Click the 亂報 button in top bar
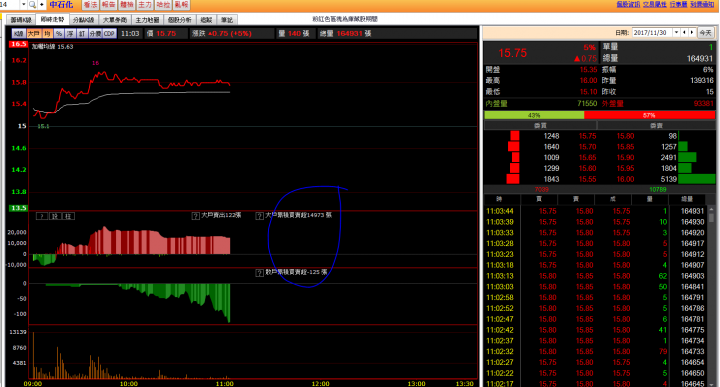Screen dimensions: 720x387 pyautogui.click(x=181, y=5)
